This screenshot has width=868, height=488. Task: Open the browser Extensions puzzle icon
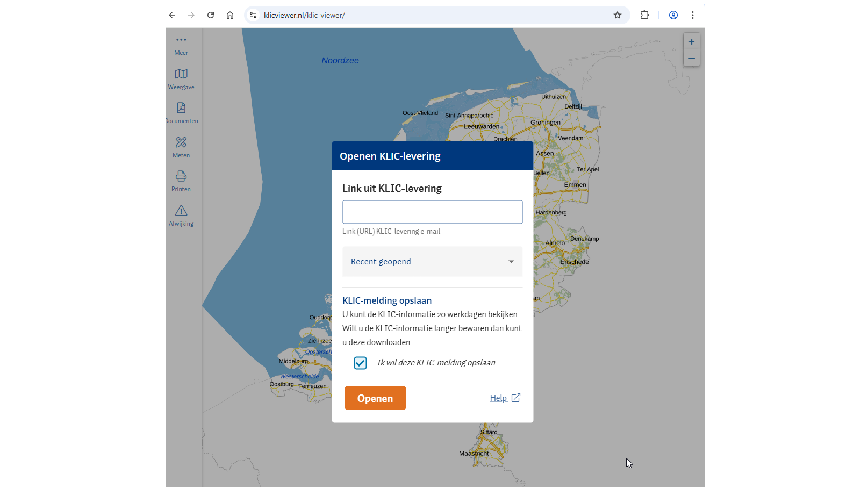click(x=644, y=15)
